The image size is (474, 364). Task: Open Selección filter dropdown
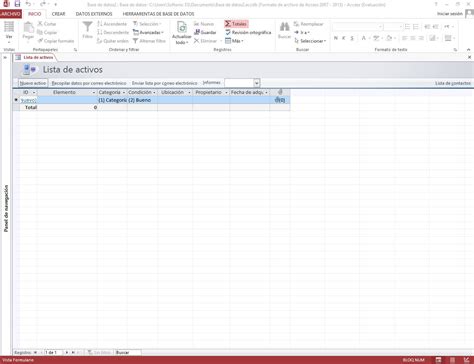tap(147, 24)
